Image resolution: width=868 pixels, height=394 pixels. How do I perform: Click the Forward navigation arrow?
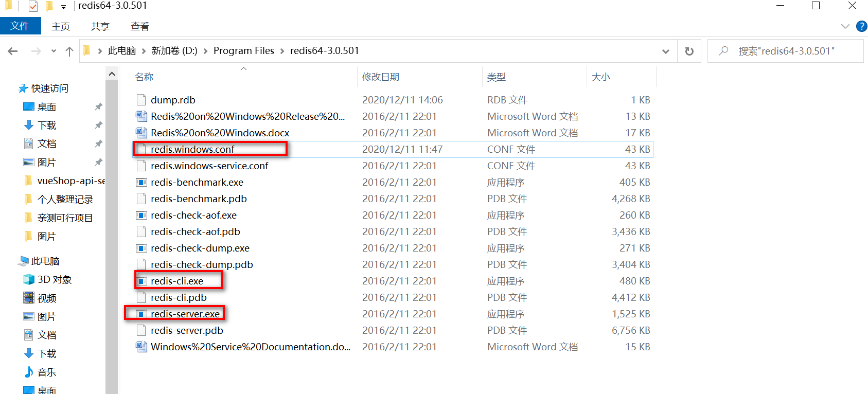point(36,51)
